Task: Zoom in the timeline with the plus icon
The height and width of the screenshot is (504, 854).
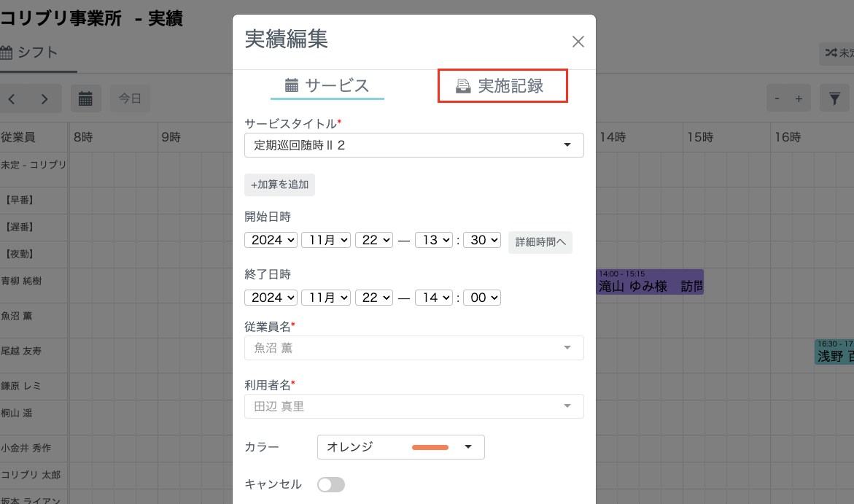Action: coord(799,98)
